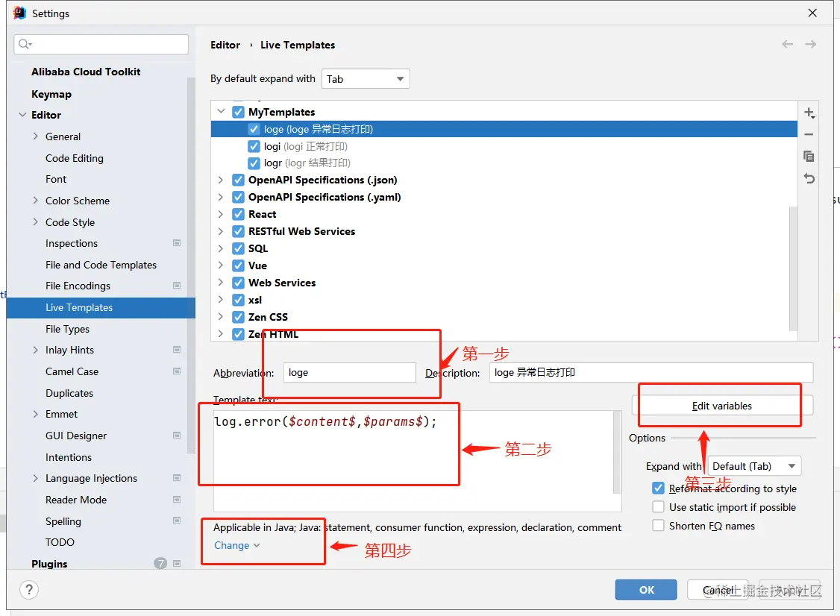Select the loge template row

click(504, 129)
